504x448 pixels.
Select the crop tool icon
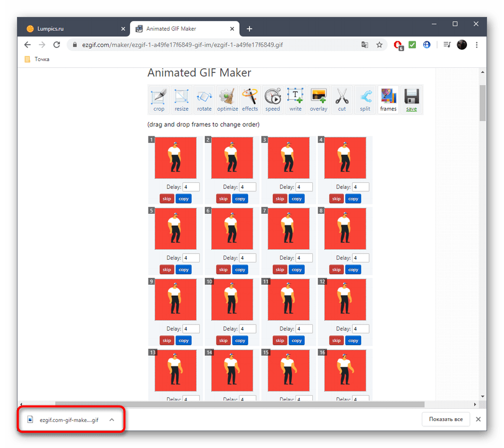(x=159, y=100)
